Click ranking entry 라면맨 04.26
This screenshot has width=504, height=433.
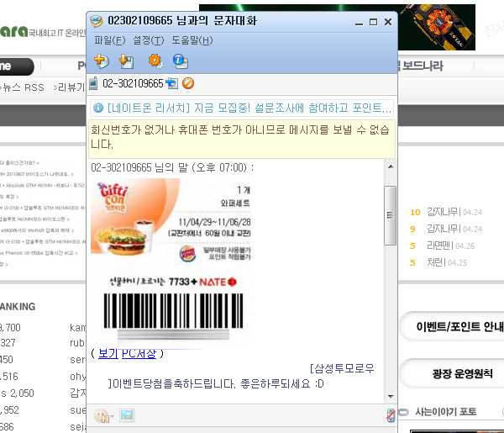443,246
